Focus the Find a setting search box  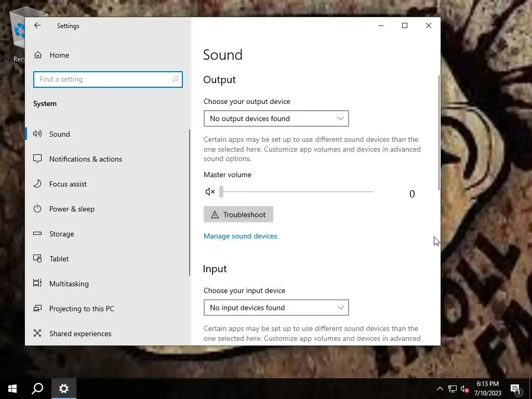(x=108, y=79)
